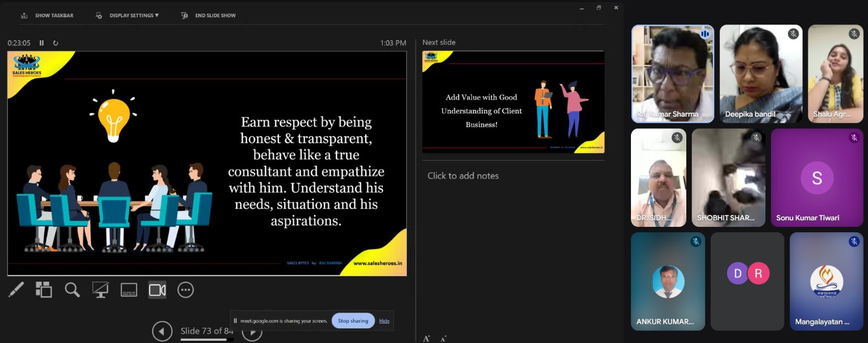Restart the presentation timer

pyautogui.click(x=55, y=43)
